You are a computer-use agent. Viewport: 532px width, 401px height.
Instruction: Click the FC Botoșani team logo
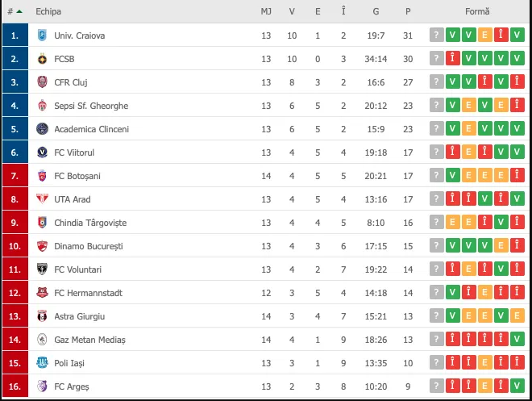click(43, 176)
